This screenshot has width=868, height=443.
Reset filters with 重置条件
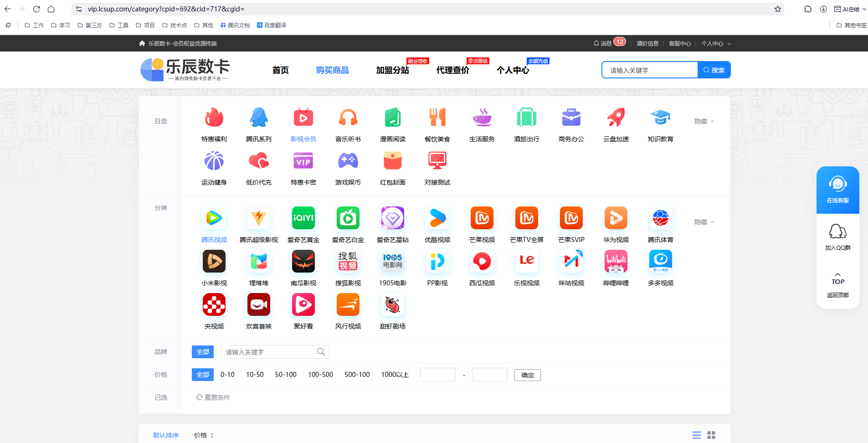[x=213, y=397]
